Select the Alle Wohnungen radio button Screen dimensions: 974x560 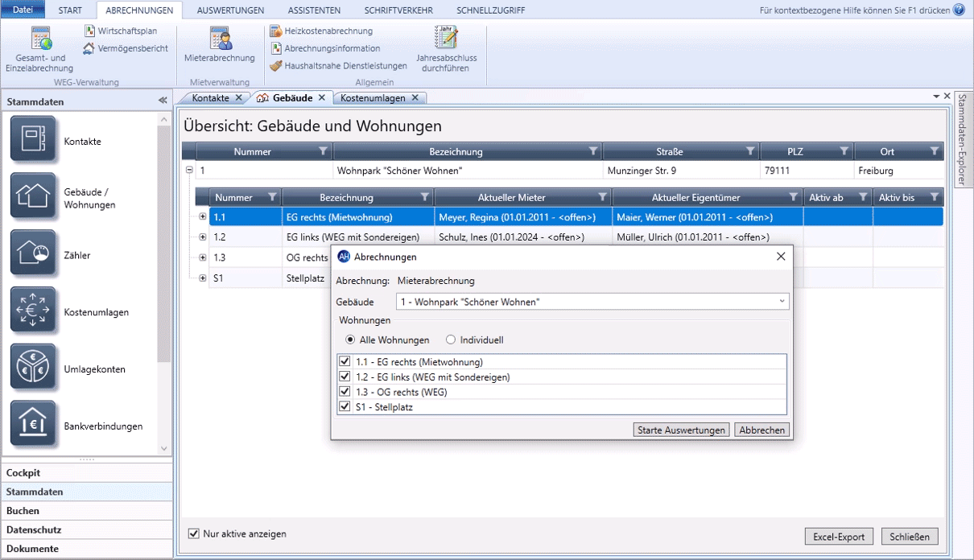point(351,340)
